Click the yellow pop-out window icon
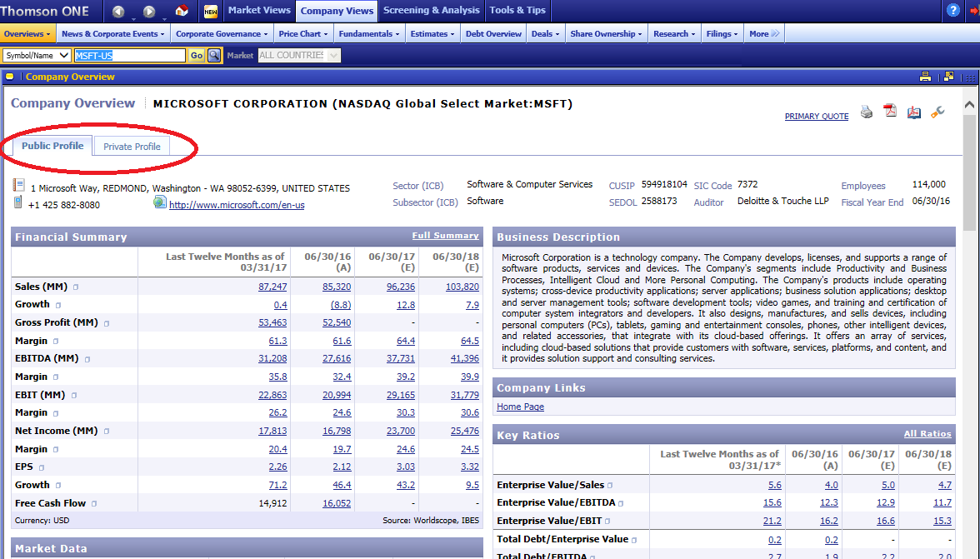This screenshot has height=559, width=980. tap(948, 77)
